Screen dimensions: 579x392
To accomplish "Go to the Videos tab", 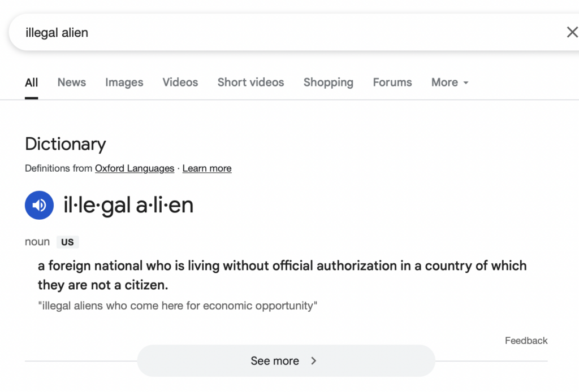I will 180,82.
